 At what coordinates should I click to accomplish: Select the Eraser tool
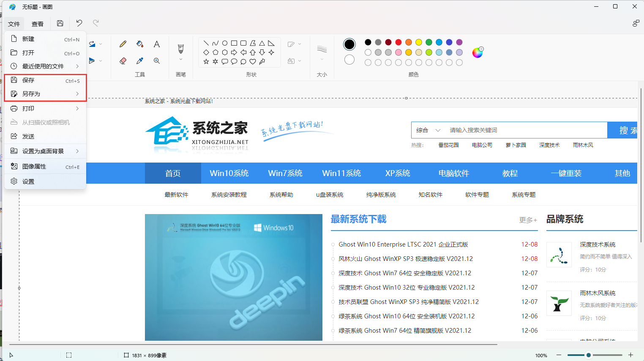(x=123, y=60)
